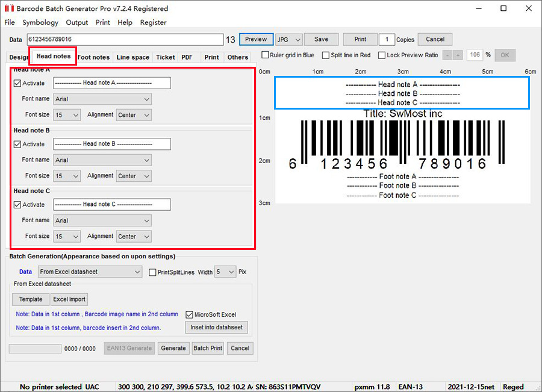Click the Barcode Batch Generator app icon
Screen dimensions: 542x392
click(9, 8)
